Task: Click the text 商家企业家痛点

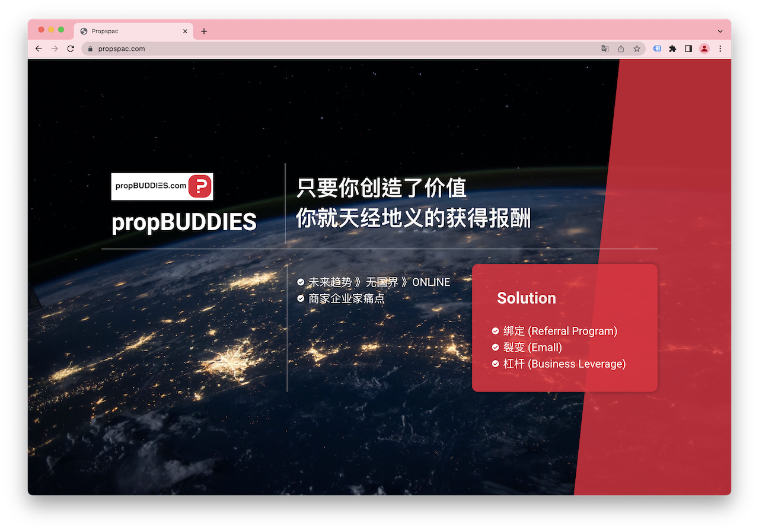Action: point(346,298)
